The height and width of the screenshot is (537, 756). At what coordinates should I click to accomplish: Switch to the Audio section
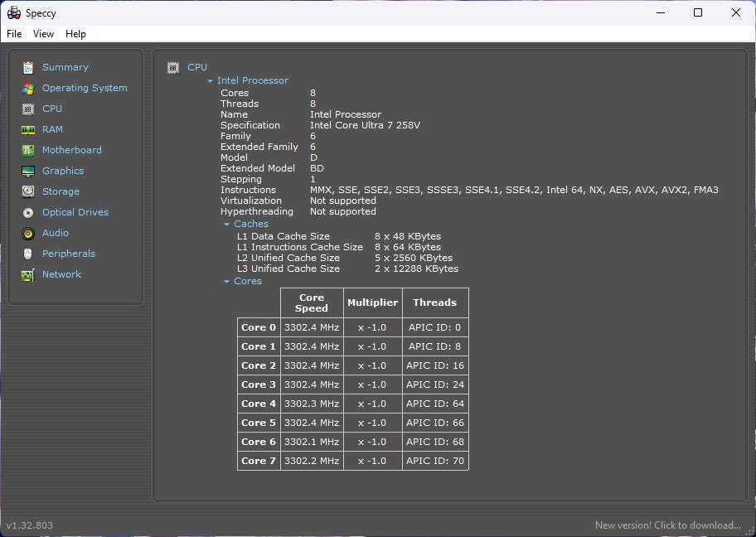pos(56,233)
